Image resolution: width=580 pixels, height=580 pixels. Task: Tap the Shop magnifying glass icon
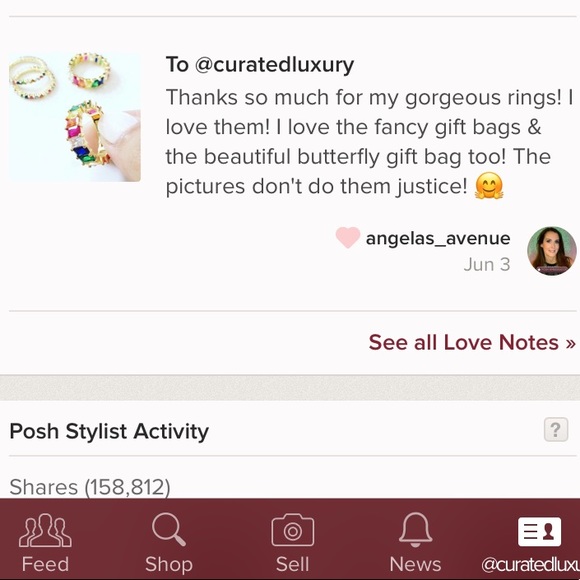169,529
